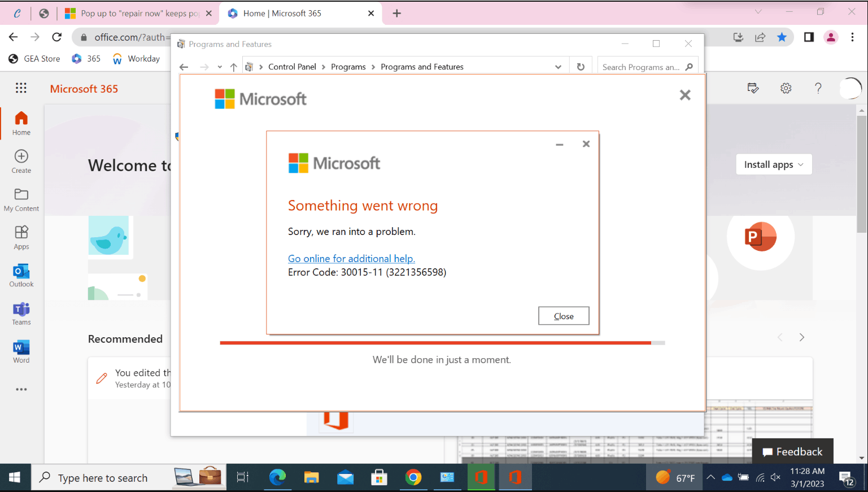Open Go online for additional help link
This screenshot has width=868, height=492.
(x=351, y=259)
